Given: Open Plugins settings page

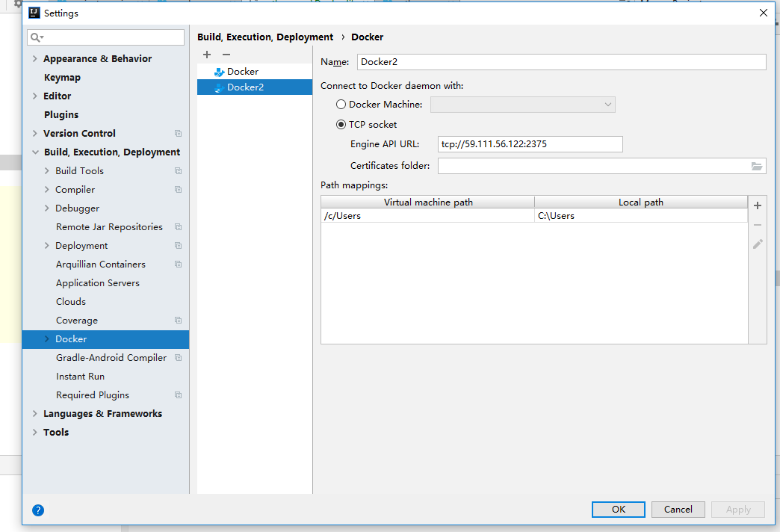Looking at the screenshot, I should [x=61, y=115].
